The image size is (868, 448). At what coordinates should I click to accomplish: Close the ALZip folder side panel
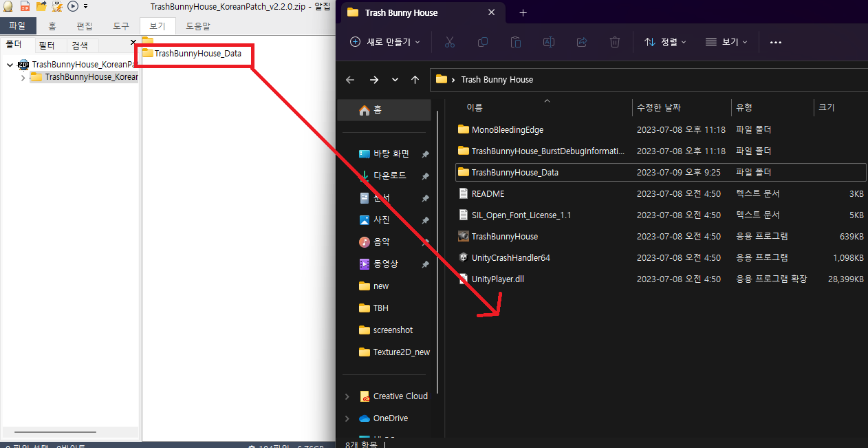pos(133,43)
